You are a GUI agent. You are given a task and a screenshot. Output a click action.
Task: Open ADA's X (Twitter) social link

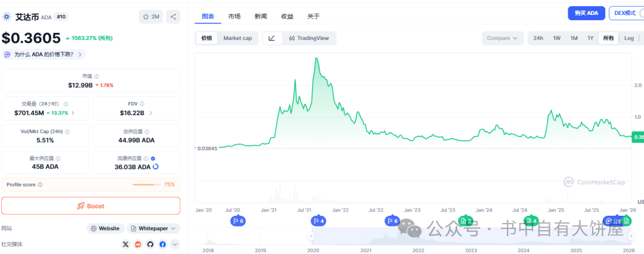(126, 244)
